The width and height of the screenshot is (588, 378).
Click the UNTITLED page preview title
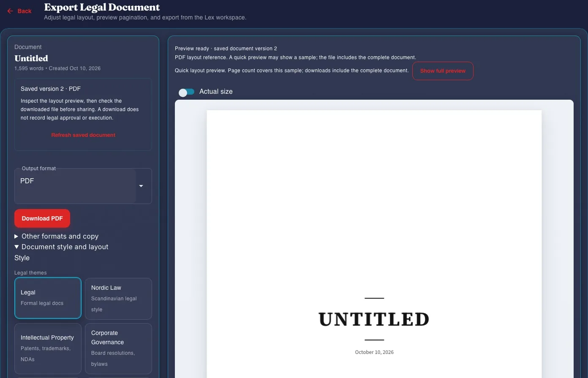click(x=374, y=319)
